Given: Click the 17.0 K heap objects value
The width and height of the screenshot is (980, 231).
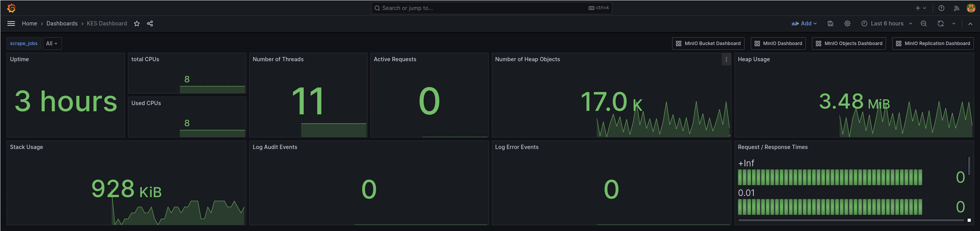Looking at the screenshot, I should pos(612,102).
